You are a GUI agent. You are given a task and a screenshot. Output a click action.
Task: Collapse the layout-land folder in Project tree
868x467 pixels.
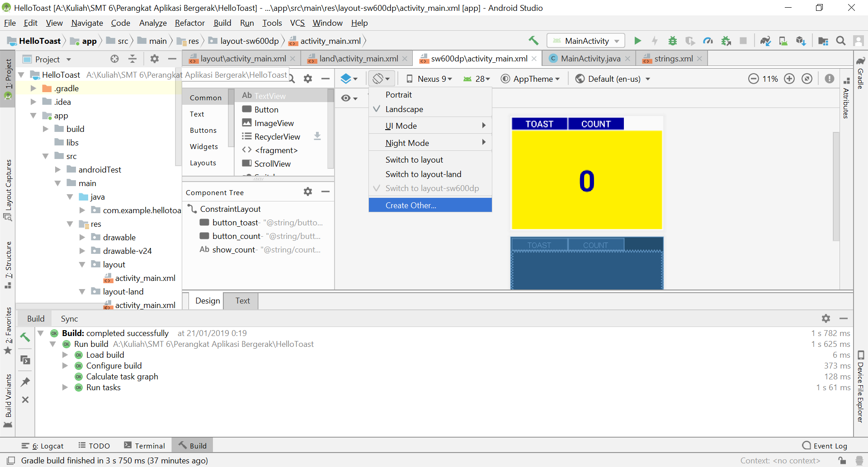pyautogui.click(x=82, y=291)
